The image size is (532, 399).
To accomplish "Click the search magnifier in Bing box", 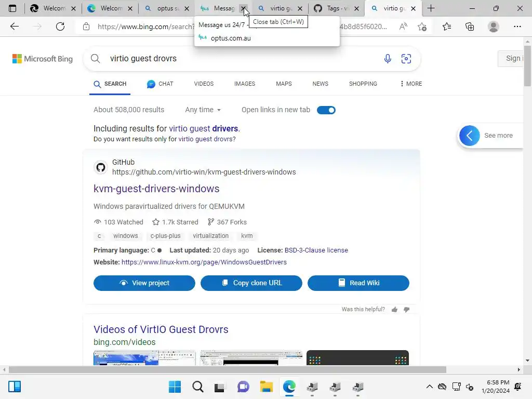I will (96, 59).
